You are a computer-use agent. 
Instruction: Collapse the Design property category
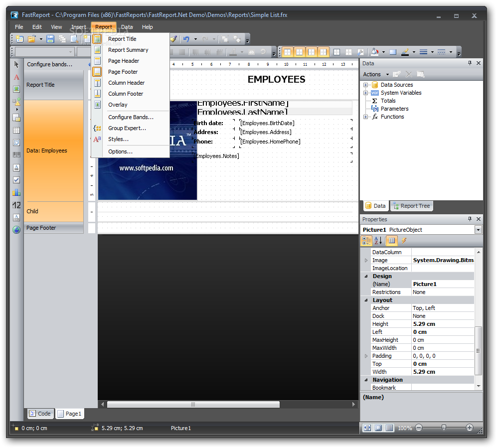(x=366, y=276)
